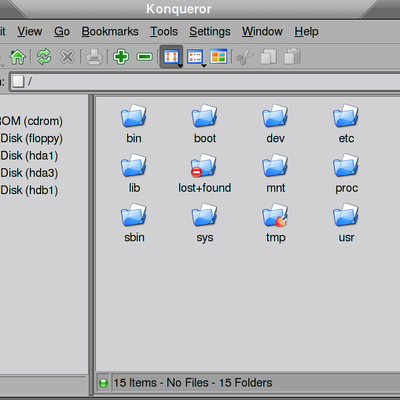Open the Help menu

coord(306,32)
